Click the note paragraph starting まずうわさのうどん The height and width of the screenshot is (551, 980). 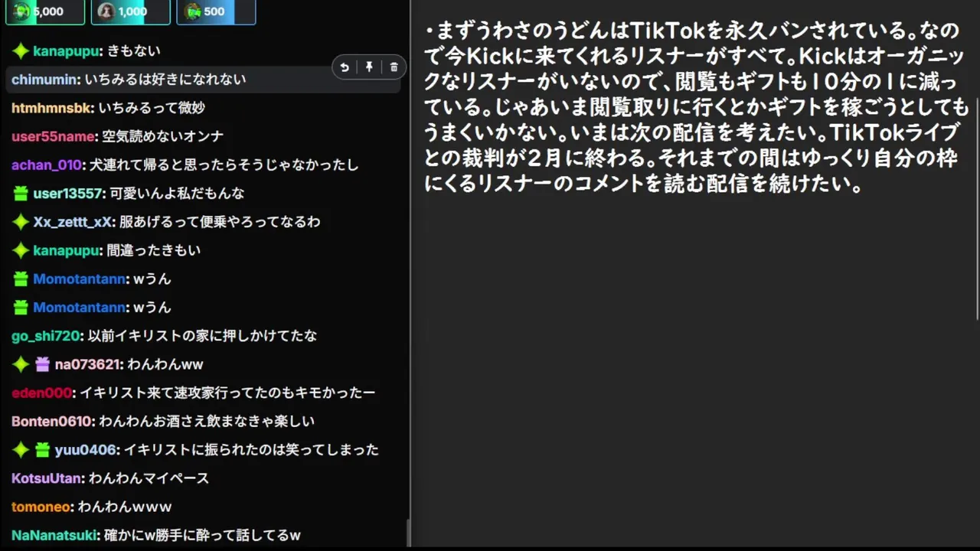tap(697, 108)
